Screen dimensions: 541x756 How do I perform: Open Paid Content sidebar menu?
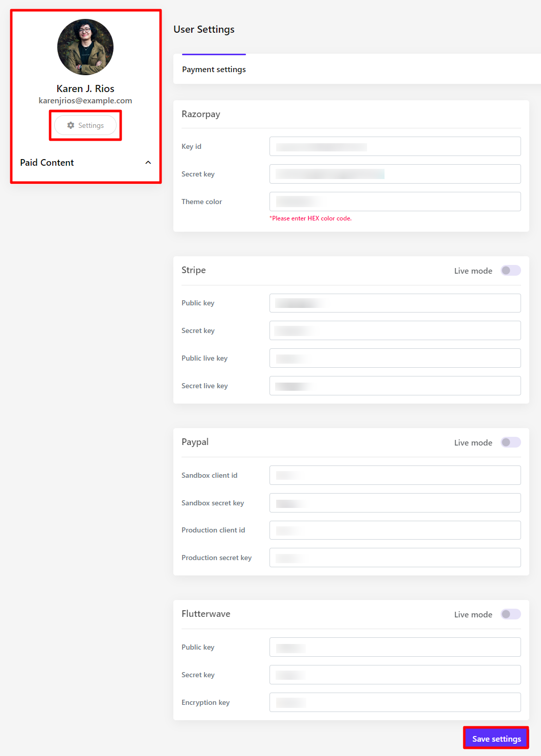[47, 163]
